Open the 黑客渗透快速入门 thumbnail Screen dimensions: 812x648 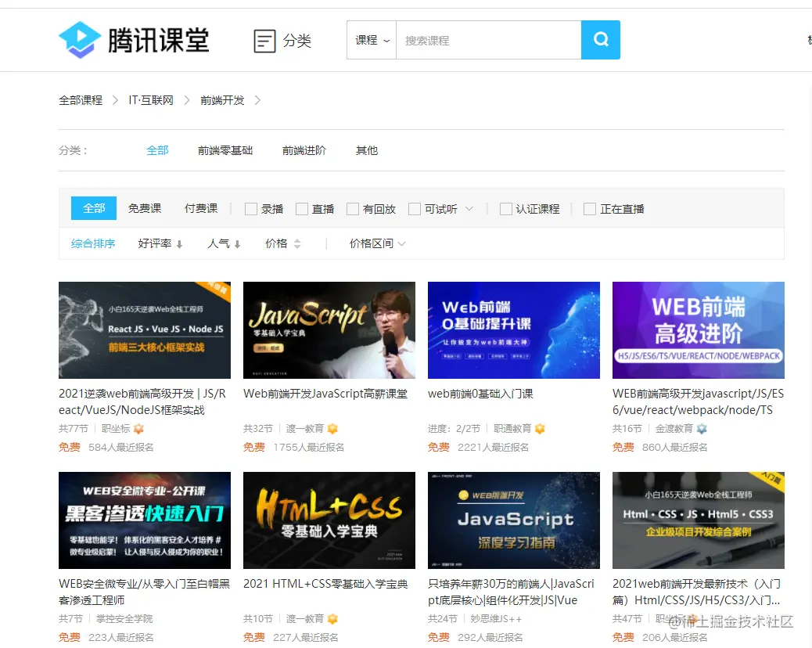point(145,520)
